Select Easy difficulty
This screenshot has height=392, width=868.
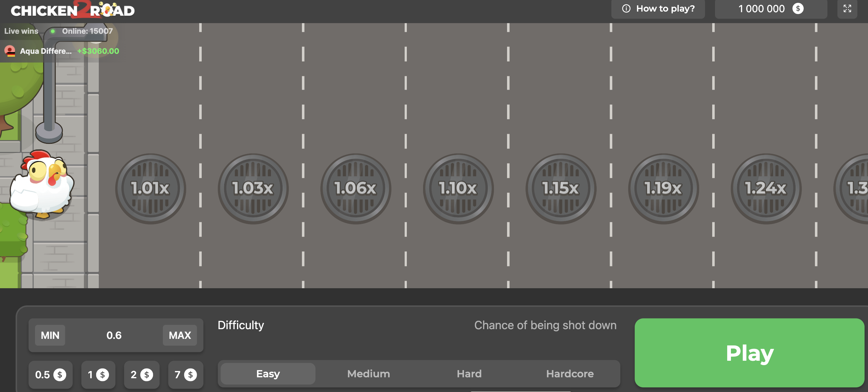click(268, 374)
